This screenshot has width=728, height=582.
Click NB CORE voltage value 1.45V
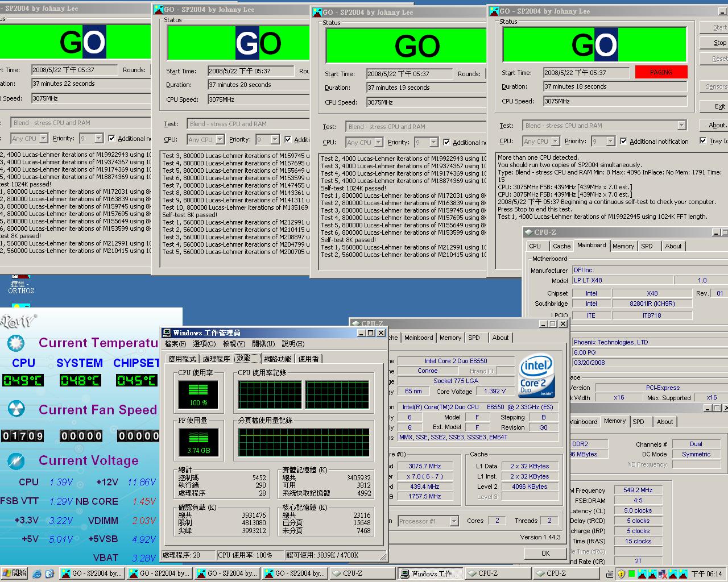(x=144, y=501)
